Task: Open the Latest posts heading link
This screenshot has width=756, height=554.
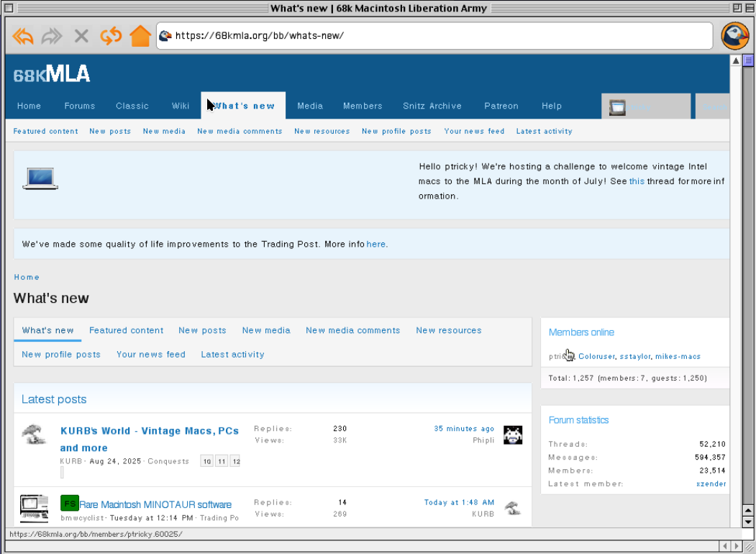Action: [54, 399]
